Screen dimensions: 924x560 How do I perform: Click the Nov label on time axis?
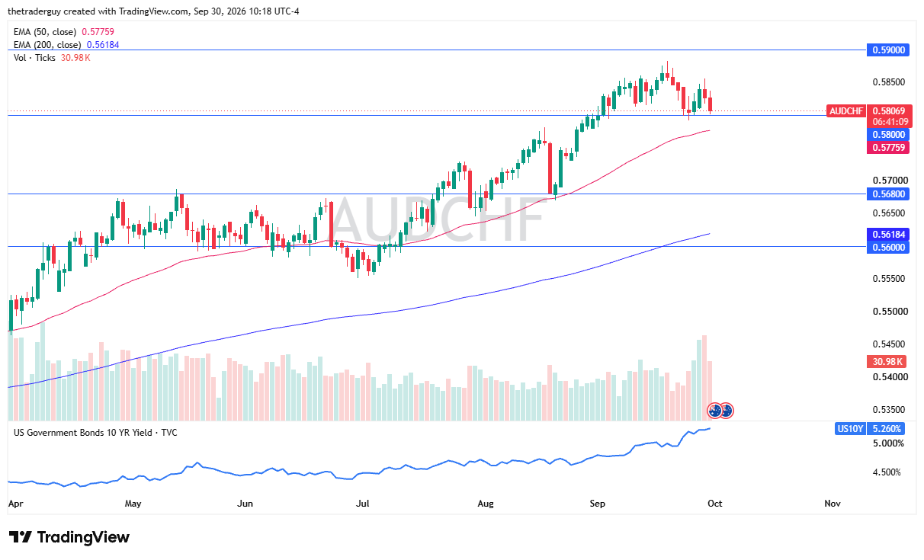pos(833,504)
